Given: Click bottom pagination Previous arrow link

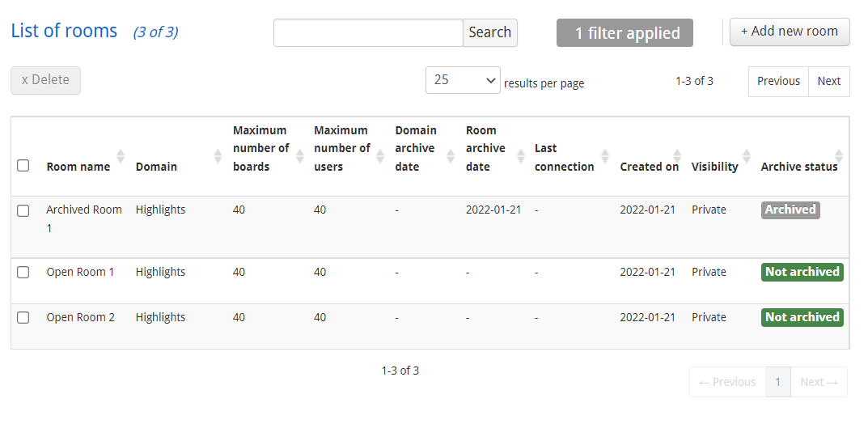Looking at the screenshot, I should pyautogui.click(x=727, y=382).
